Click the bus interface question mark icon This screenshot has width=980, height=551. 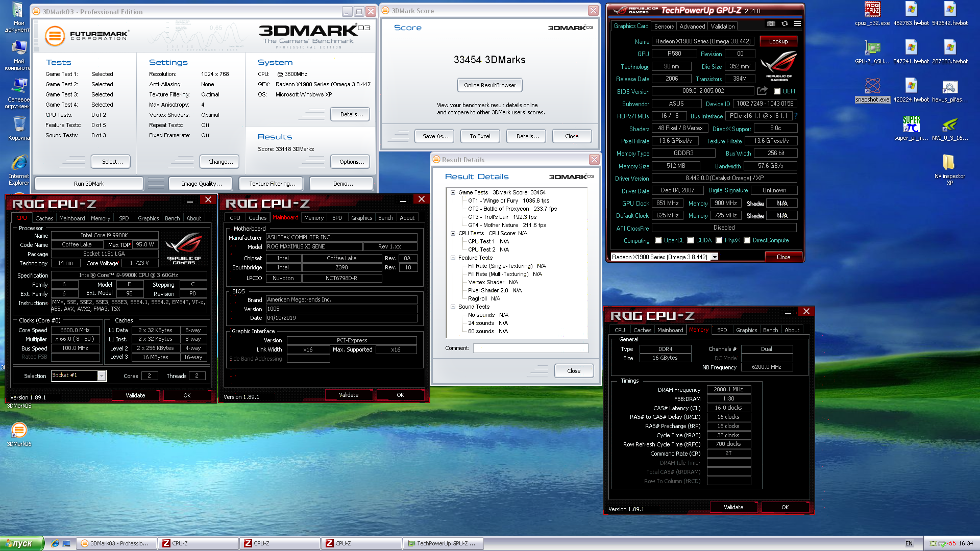[x=796, y=116]
